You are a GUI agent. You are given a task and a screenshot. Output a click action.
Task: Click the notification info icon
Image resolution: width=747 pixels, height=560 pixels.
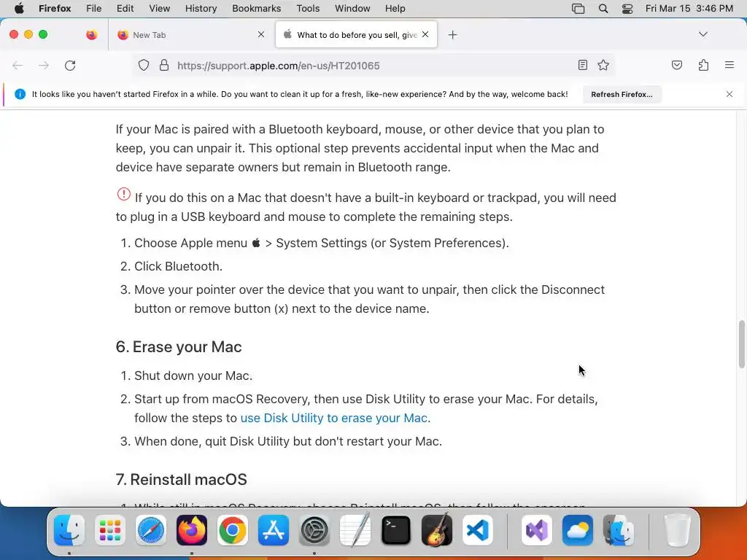(20, 94)
